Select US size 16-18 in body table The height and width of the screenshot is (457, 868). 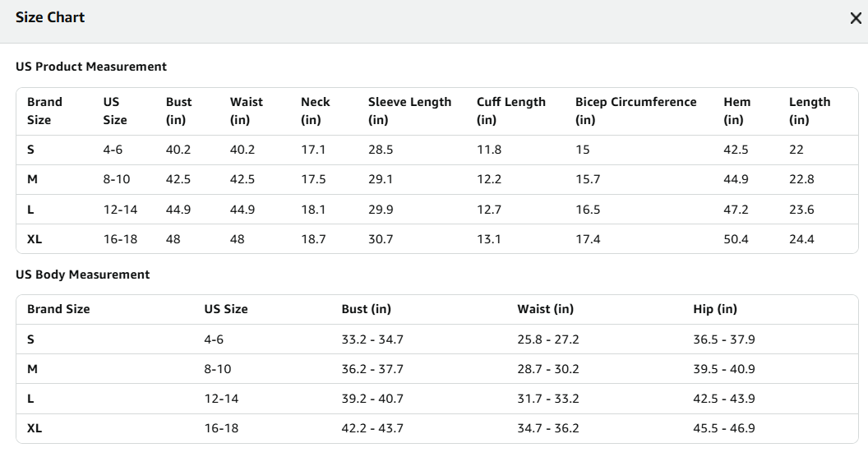pos(221,428)
